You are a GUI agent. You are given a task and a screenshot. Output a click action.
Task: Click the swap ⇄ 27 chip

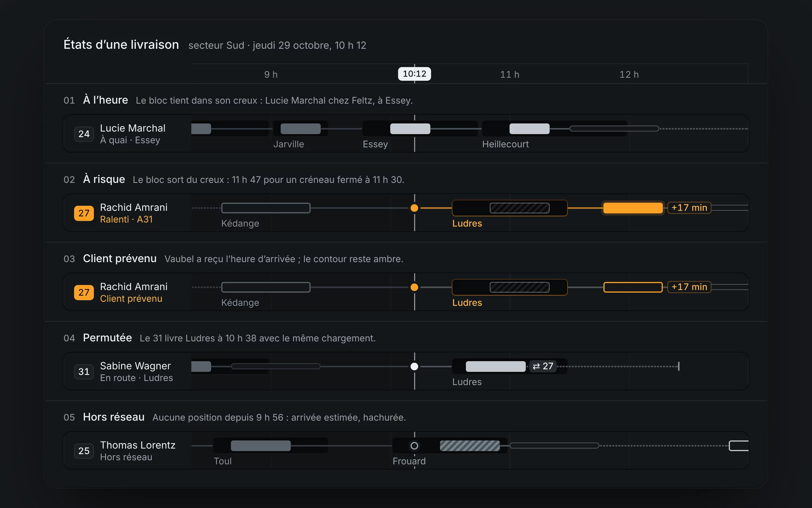coord(543,366)
